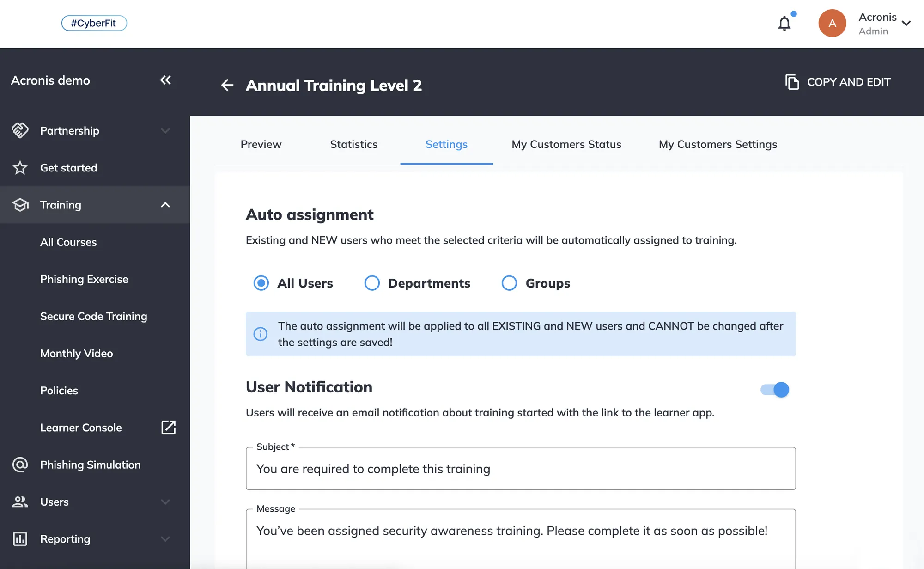Open Secure Code Training in sidebar
The image size is (924, 569).
point(93,316)
